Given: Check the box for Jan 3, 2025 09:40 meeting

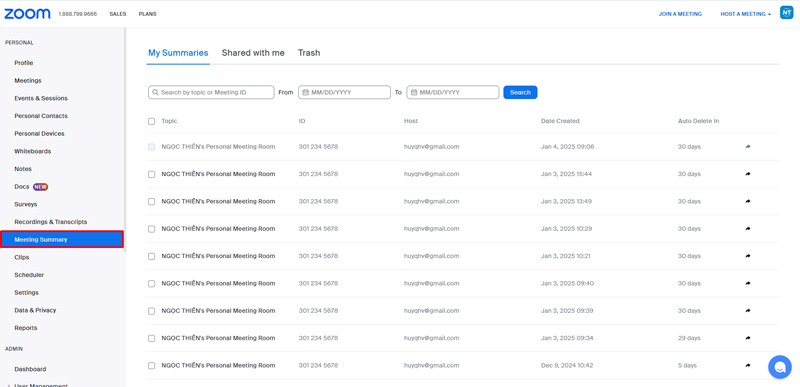Looking at the screenshot, I should 151,283.
